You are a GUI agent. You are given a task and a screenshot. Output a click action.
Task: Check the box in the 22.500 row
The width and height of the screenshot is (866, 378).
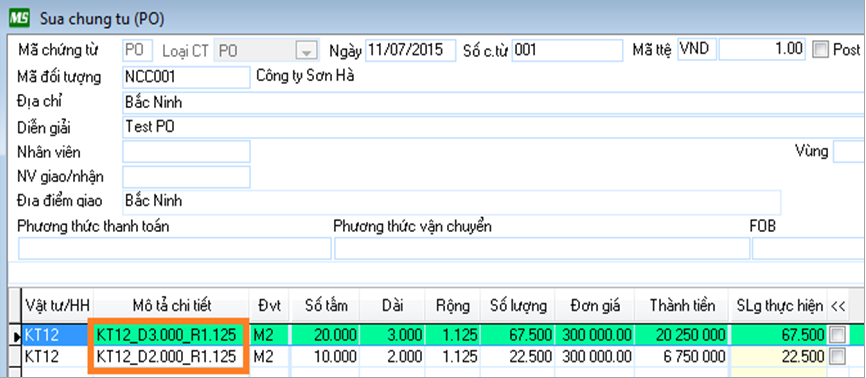(x=838, y=356)
